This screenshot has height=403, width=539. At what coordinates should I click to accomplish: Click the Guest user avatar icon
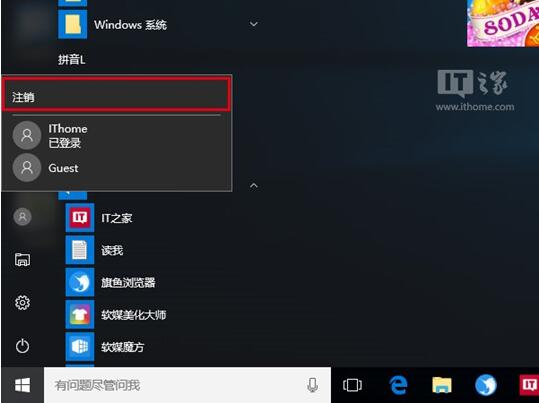click(27, 167)
